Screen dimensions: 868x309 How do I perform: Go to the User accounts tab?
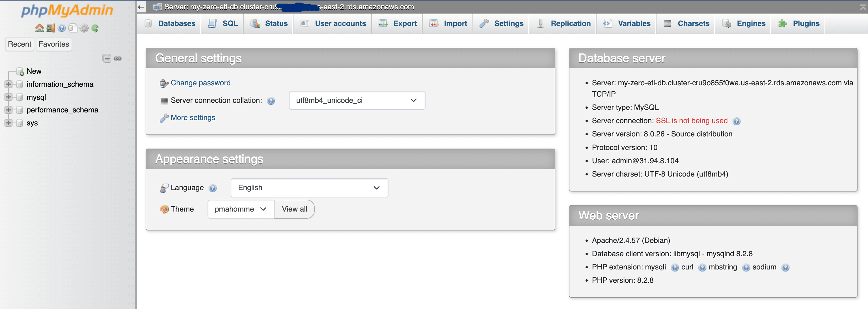click(x=332, y=23)
